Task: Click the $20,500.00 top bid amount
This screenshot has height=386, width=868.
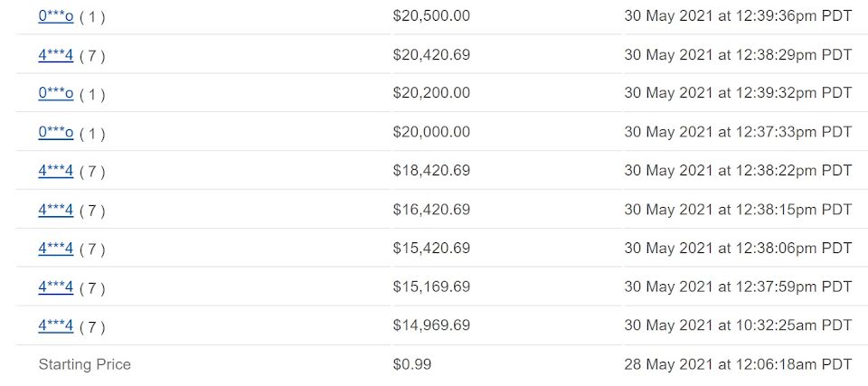Action: [431, 16]
